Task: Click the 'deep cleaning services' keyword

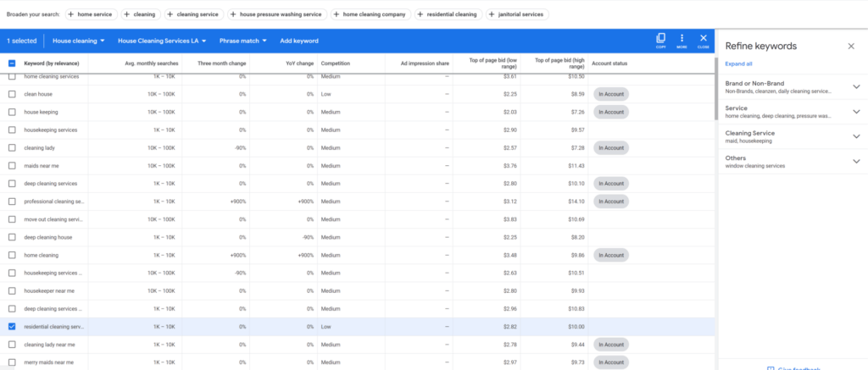Action: [x=50, y=184]
